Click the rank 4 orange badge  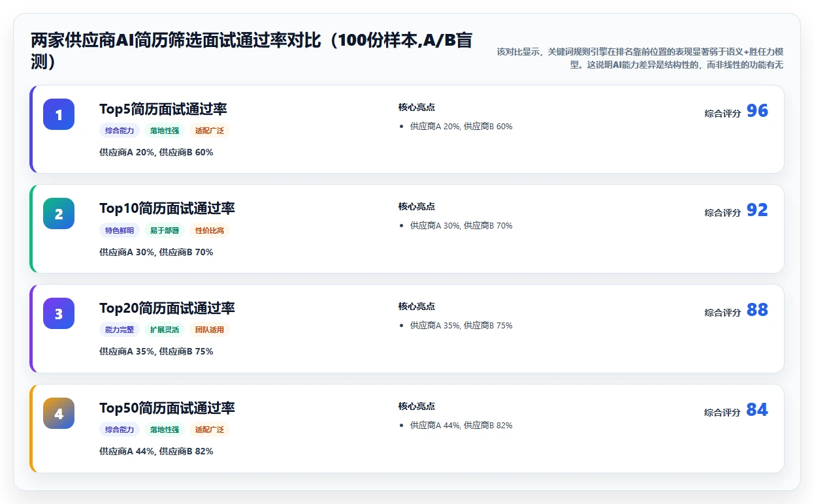point(59,413)
